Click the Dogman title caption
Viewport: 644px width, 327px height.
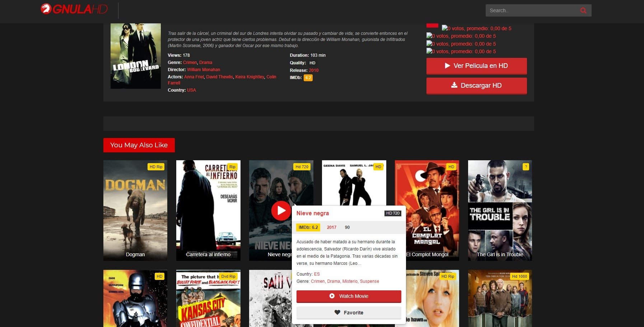point(135,254)
